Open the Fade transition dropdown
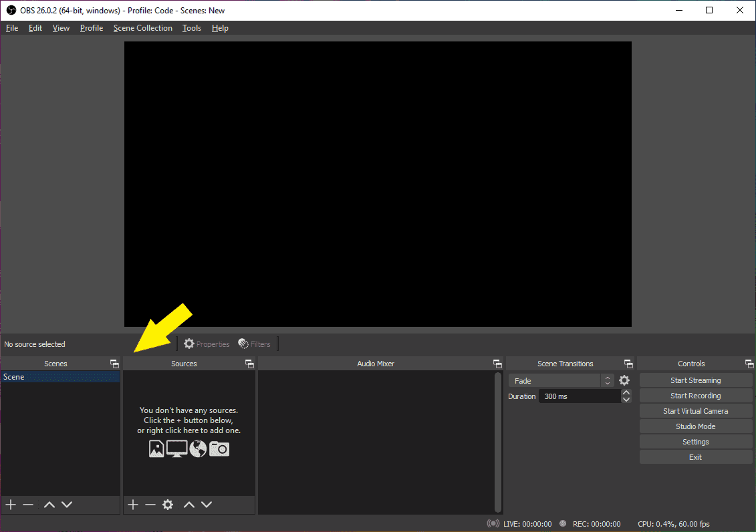The height and width of the screenshot is (532, 756). coord(560,380)
